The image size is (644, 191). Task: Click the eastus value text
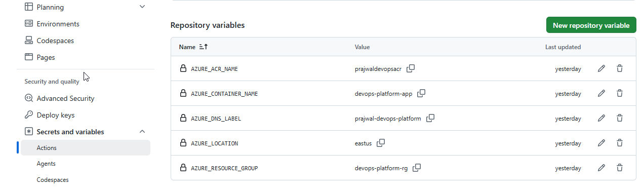[x=364, y=143]
